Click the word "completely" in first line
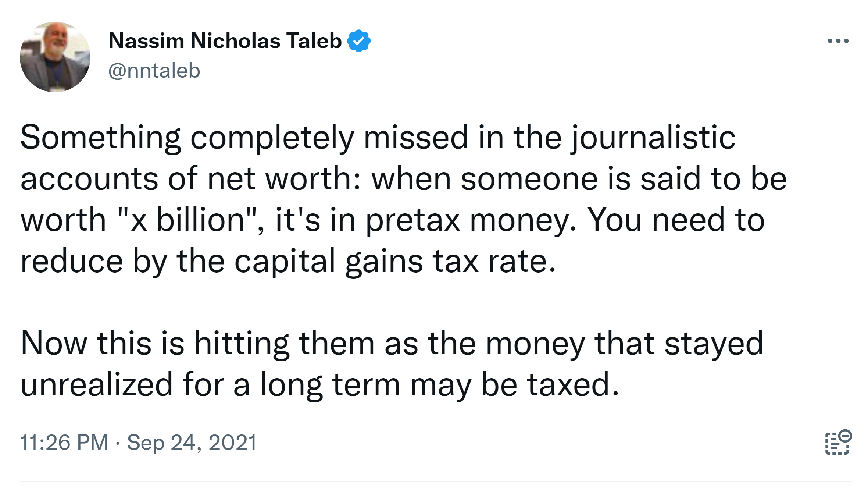 [272, 137]
